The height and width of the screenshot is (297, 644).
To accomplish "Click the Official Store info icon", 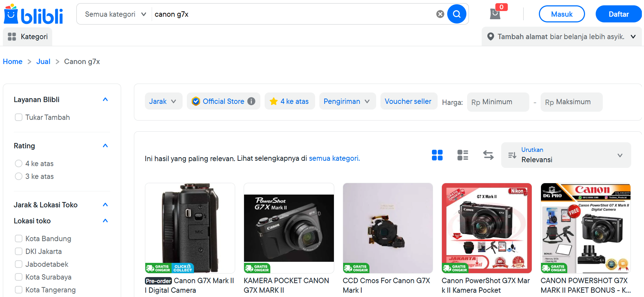I will (251, 101).
